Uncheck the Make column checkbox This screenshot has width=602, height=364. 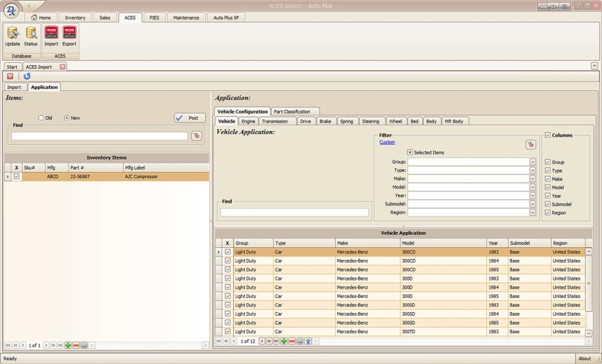[x=548, y=178]
